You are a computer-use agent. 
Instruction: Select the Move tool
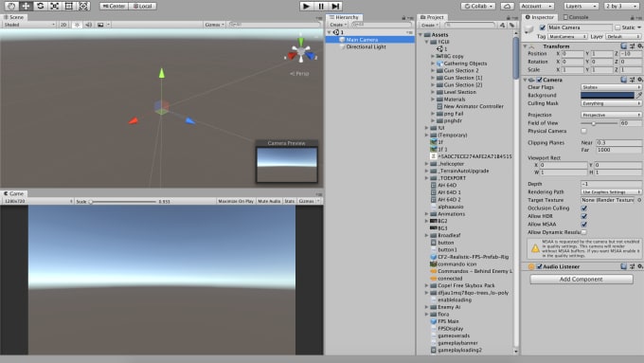click(x=26, y=6)
